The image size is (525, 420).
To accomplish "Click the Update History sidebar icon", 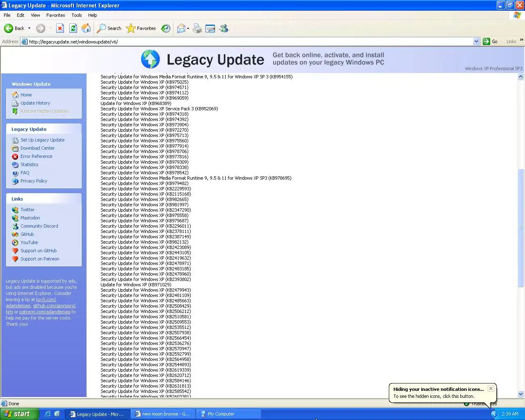I will pyautogui.click(x=15, y=103).
